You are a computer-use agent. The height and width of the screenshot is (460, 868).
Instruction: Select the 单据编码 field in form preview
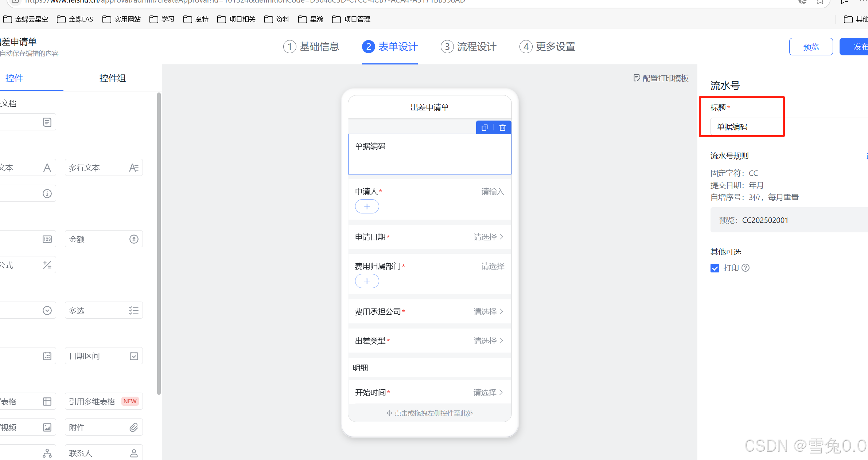point(429,154)
